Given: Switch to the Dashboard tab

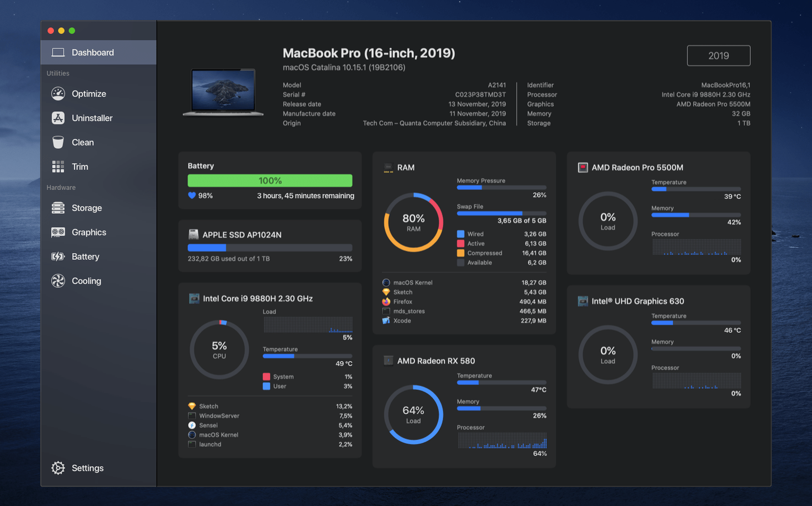Looking at the screenshot, I should click(98, 52).
